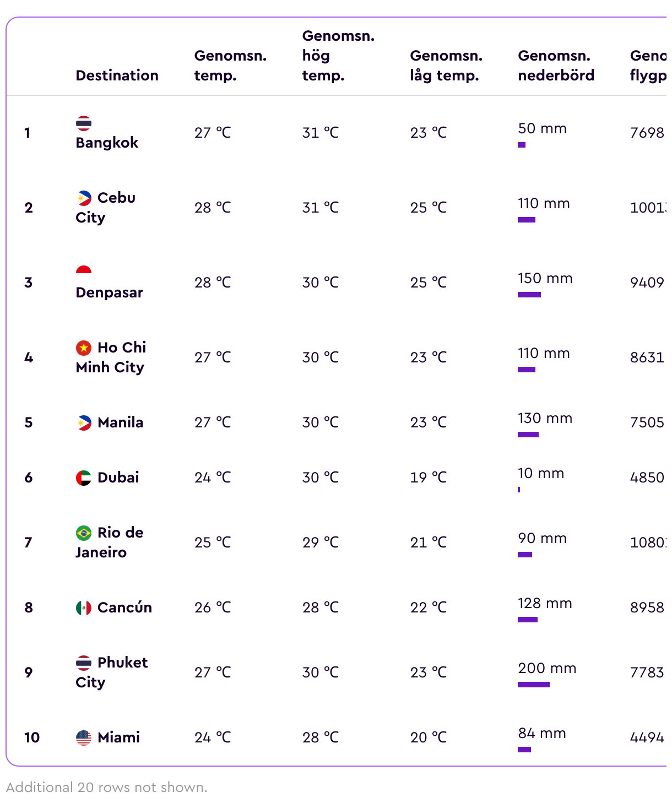The width and height of the screenshot is (672, 803).
Task: Click the 'Additional 20 rows not shown' note
Action: click(x=107, y=787)
